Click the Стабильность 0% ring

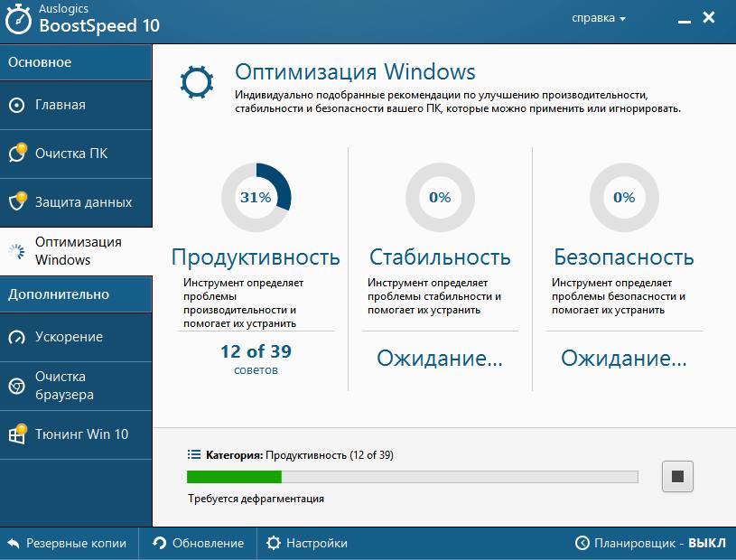pyautogui.click(x=440, y=197)
